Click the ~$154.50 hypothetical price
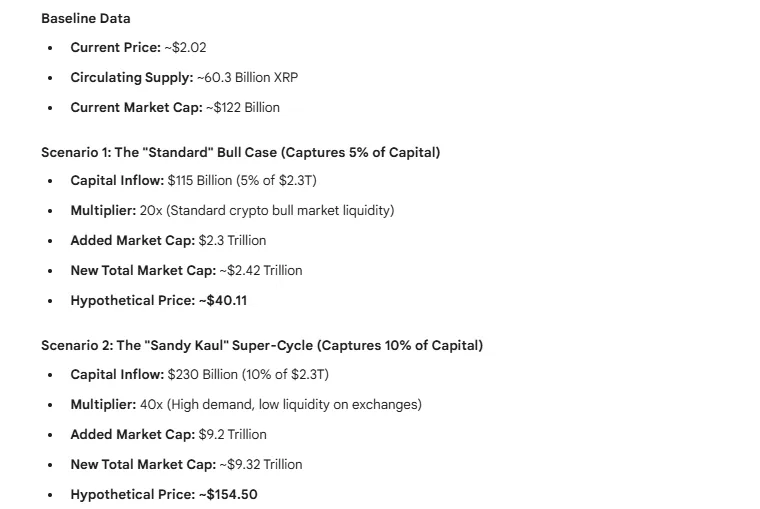The height and width of the screenshot is (509, 760). coord(228,494)
